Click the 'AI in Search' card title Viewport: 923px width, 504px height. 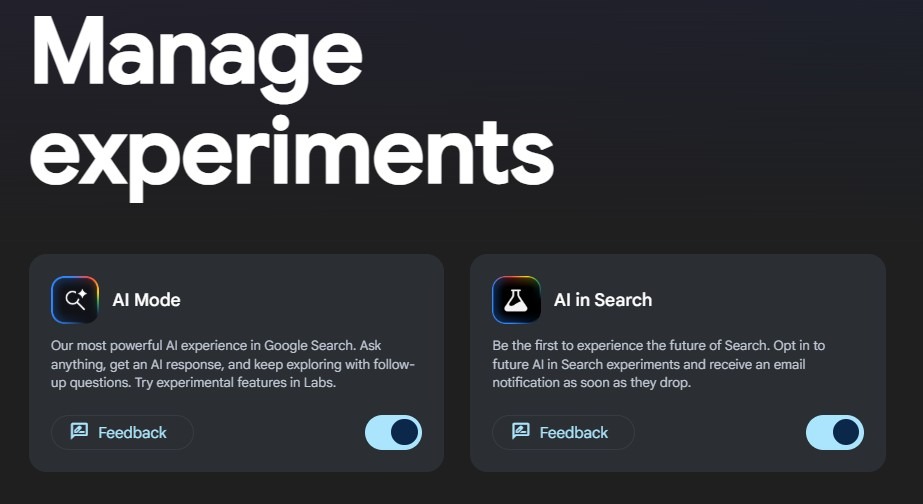(x=602, y=300)
